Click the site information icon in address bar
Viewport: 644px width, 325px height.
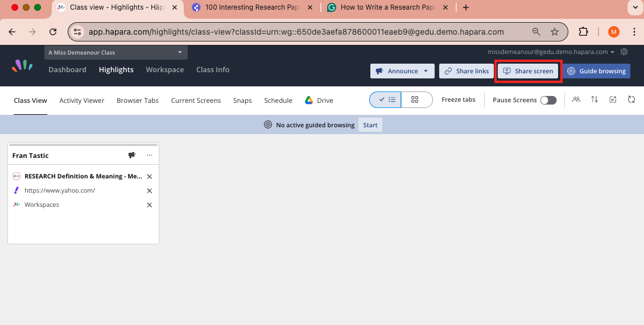tap(77, 32)
